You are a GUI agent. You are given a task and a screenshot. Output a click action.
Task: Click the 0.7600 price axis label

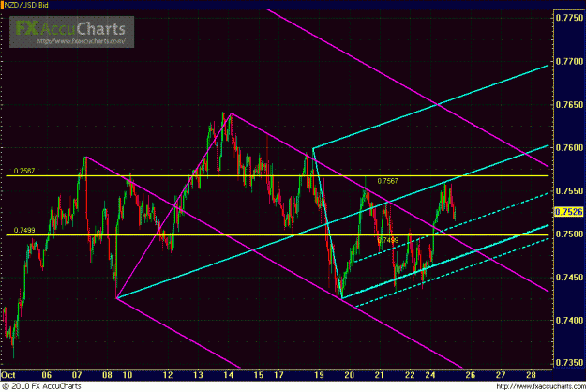point(569,147)
